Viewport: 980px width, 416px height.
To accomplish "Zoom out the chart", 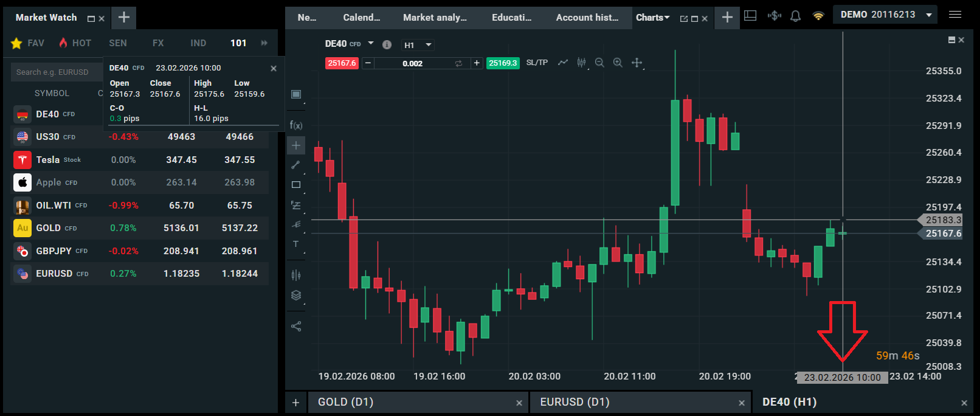I will pos(599,62).
